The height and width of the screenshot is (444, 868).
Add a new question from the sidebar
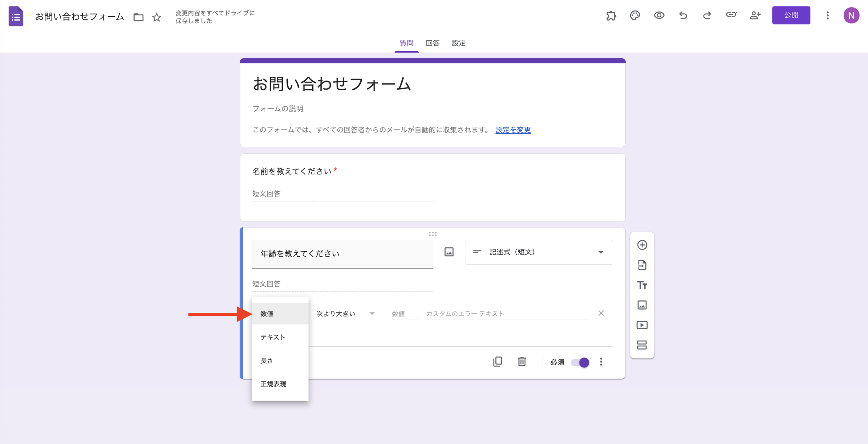[642, 245]
